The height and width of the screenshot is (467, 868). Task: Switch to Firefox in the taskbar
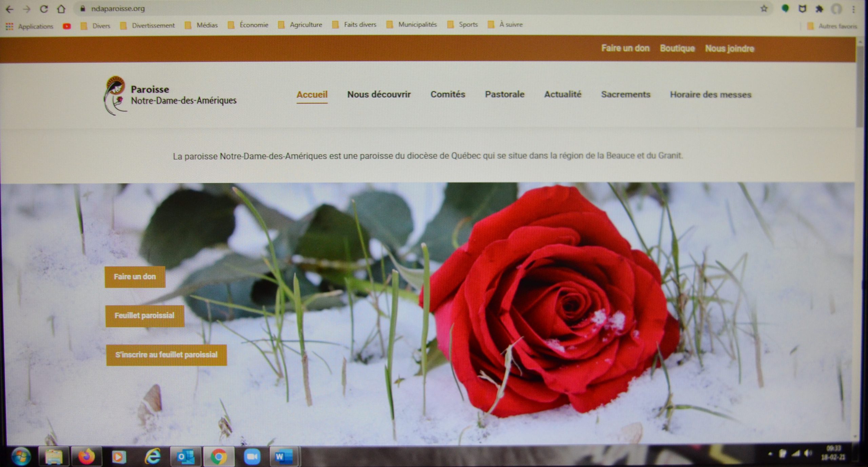86,456
